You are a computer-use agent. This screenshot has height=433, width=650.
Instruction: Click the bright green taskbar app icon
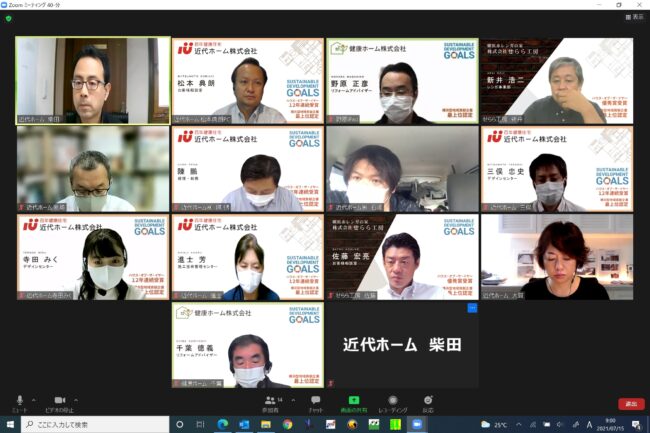(395, 424)
